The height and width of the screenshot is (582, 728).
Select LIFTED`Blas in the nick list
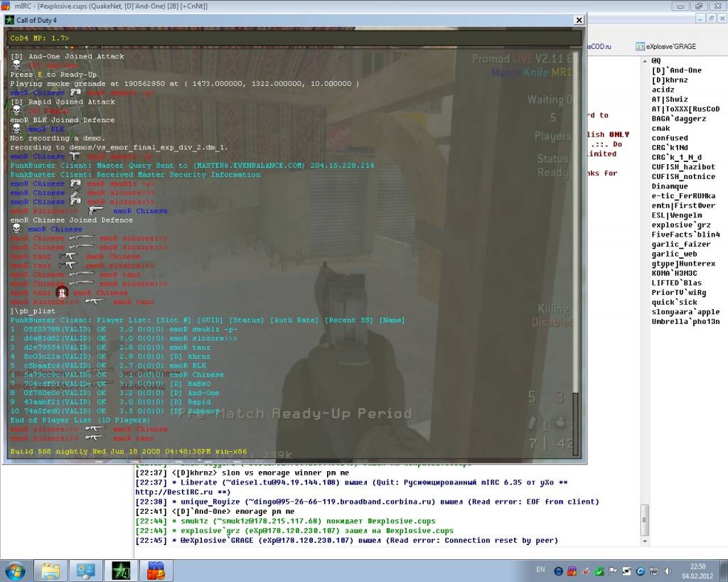click(x=677, y=283)
